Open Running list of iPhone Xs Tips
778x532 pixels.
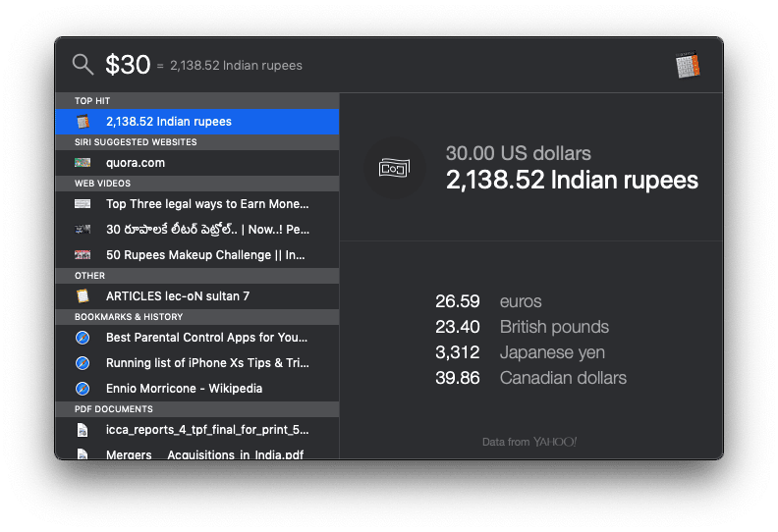click(207, 362)
